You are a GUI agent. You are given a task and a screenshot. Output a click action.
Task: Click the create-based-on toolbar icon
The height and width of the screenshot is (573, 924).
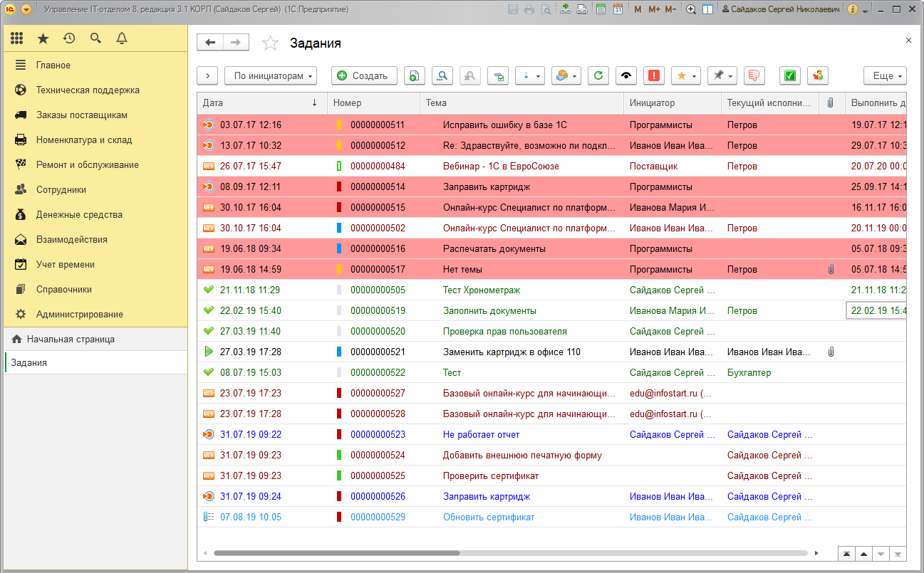click(x=498, y=75)
